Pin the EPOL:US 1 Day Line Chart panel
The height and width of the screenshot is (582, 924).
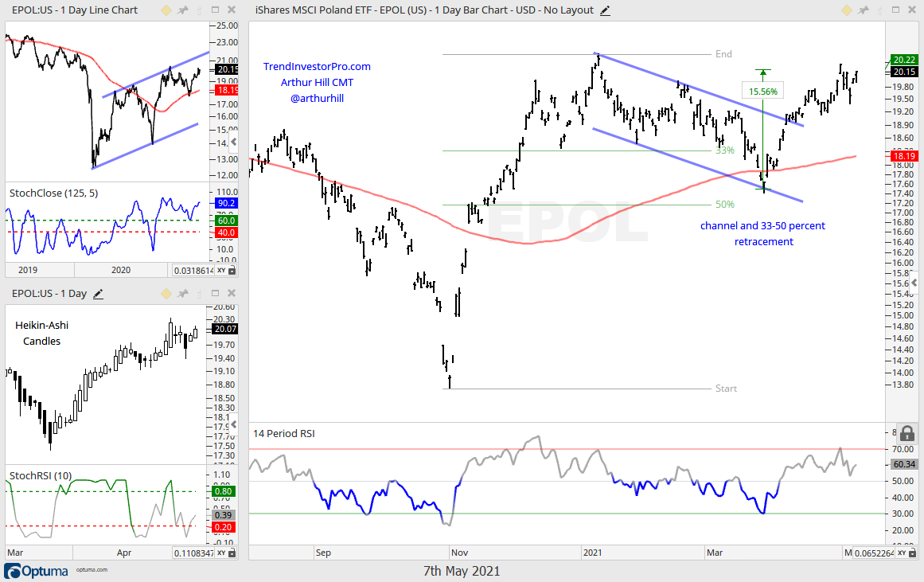(183, 10)
